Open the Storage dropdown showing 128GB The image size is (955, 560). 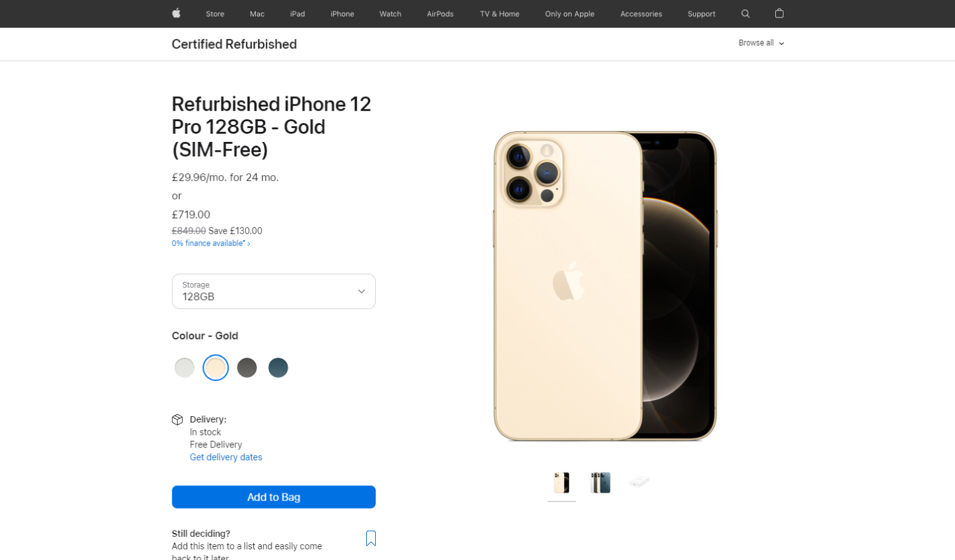click(x=273, y=291)
